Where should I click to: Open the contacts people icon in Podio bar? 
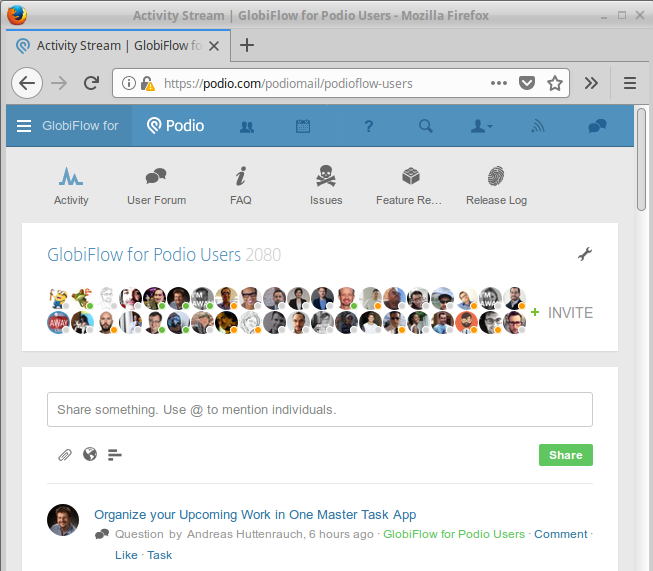click(247, 127)
